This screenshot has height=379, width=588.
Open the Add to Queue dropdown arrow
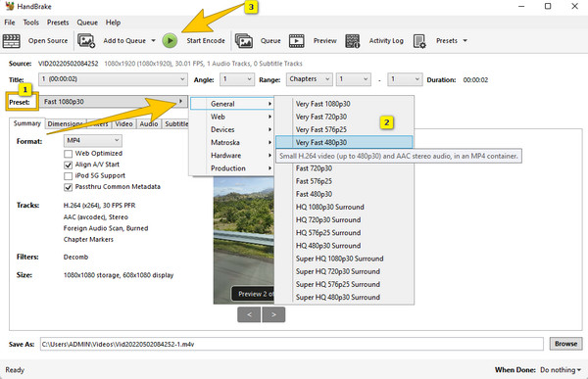154,40
